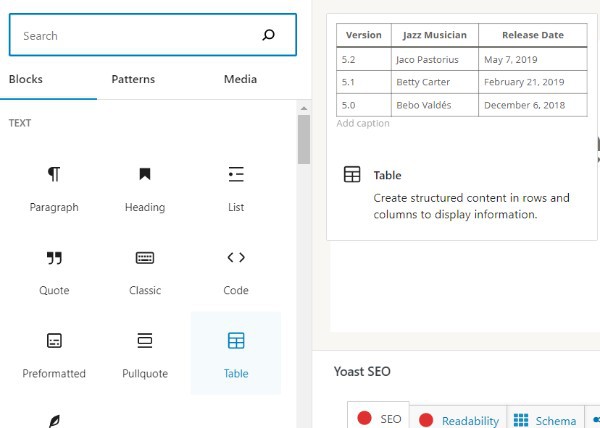Click the Table title in preview
This screenshot has width=600, height=428.
click(x=387, y=175)
